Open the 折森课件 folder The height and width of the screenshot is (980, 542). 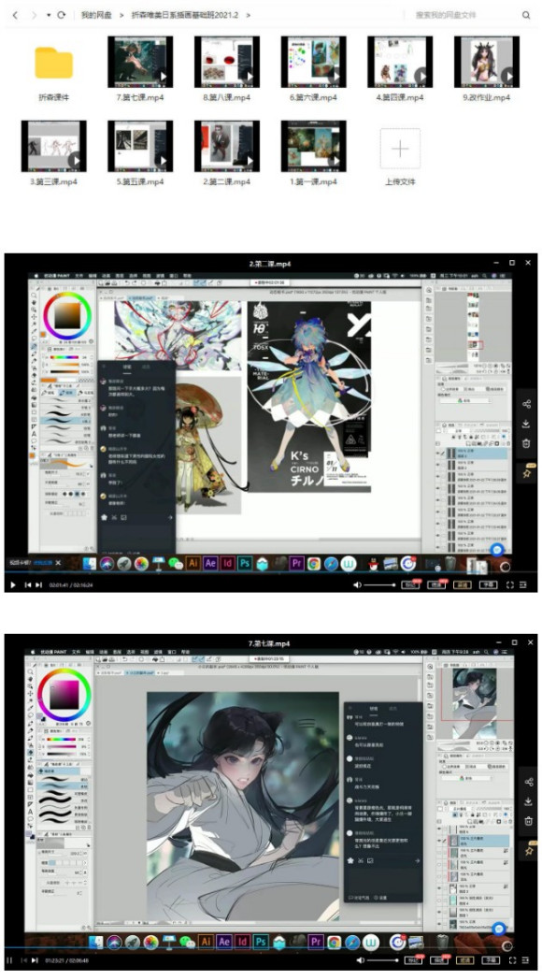coord(53,64)
